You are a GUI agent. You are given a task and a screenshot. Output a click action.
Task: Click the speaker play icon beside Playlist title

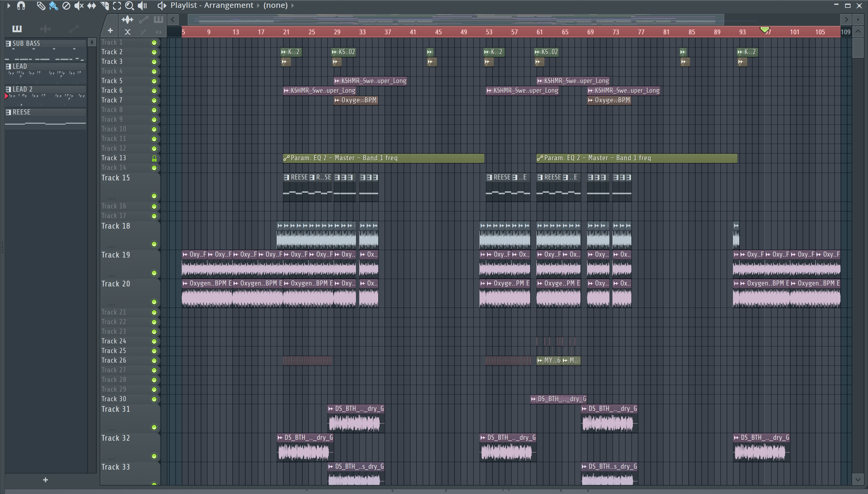[x=162, y=5]
